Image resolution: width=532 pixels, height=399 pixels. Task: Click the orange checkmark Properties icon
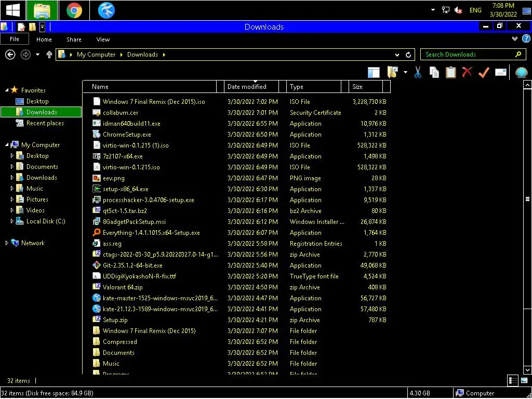484,72
